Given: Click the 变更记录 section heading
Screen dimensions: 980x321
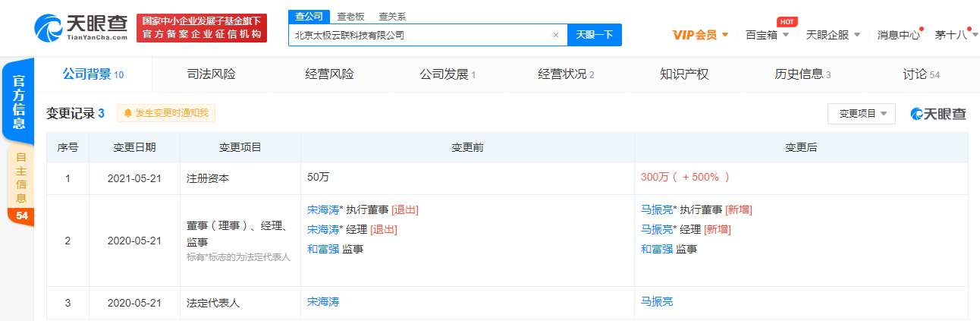Looking at the screenshot, I should pyautogui.click(x=75, y=113).
